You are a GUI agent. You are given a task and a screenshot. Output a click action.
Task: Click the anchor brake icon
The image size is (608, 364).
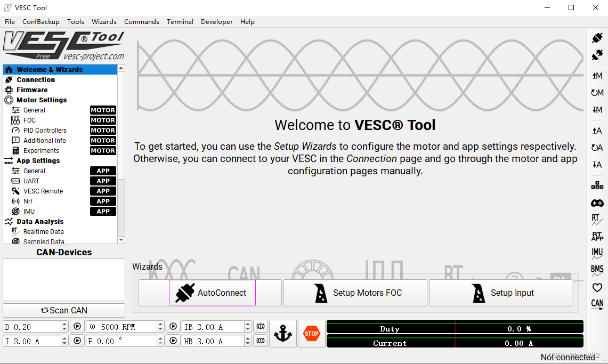point(282,334)
